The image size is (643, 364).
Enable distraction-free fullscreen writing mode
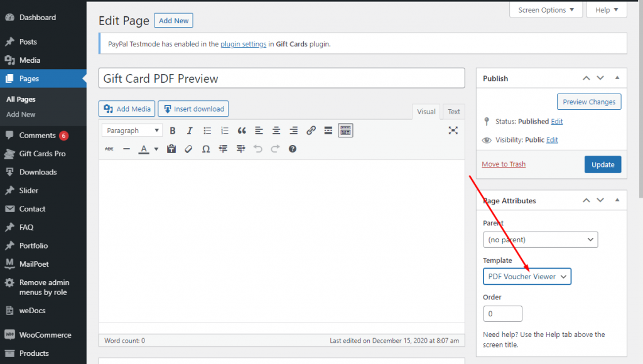[453, 131]
